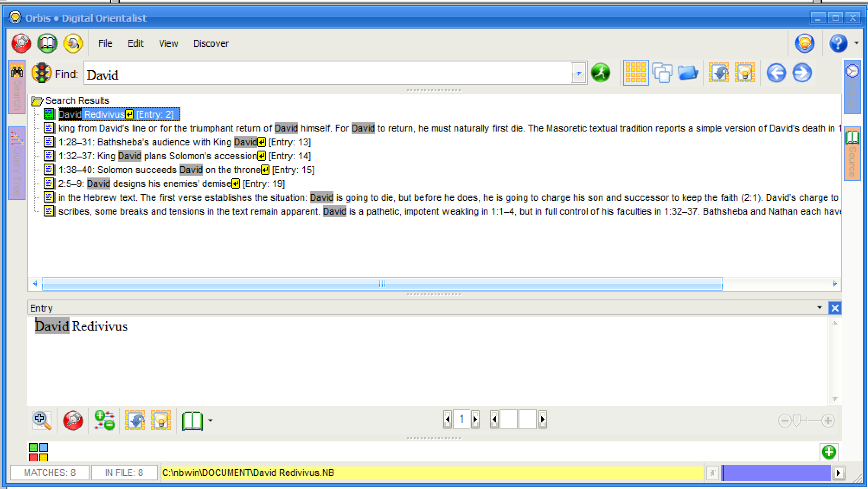Open the Edit menu
Screen dimensions: 868x489
(x=135, y=43)
